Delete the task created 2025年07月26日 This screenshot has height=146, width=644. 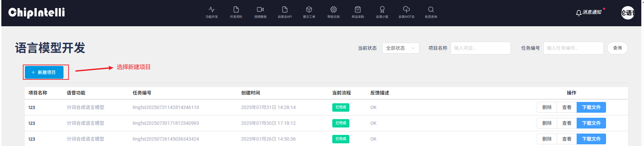tap(547, 139)
